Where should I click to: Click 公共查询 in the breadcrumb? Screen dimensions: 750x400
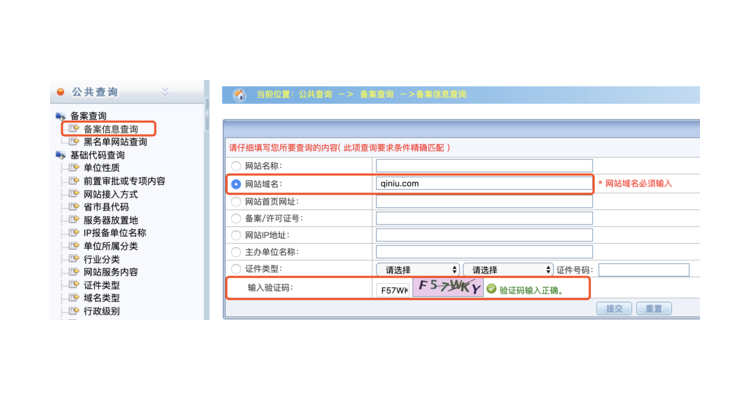315,94
